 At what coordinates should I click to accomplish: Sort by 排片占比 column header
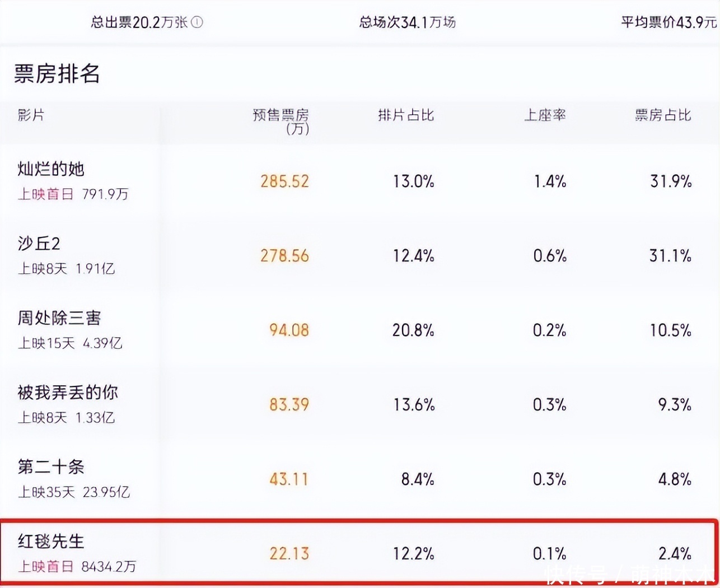point(406,115)
